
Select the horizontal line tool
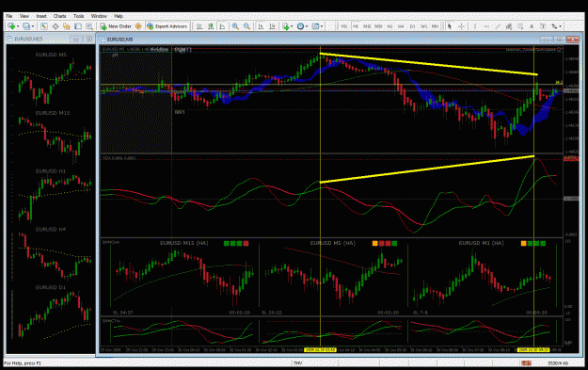point(486,26)
